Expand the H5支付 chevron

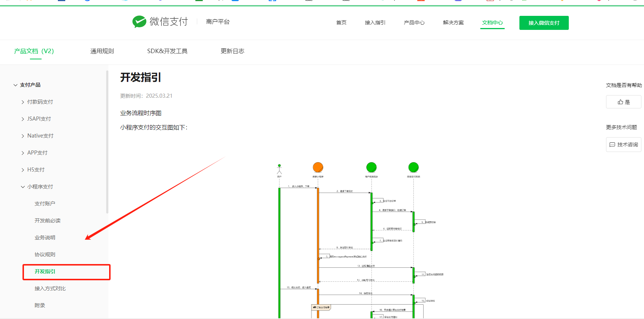23,170
